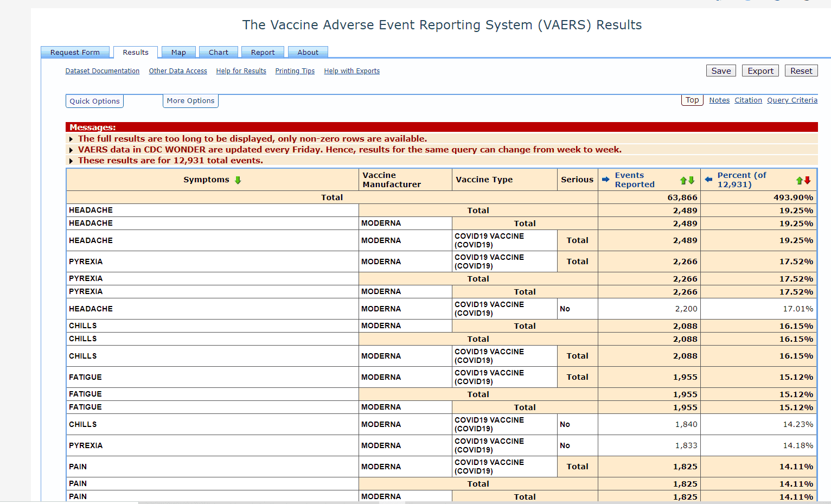831x504 pixels.
Task: Expand the VAERS data updated Friday message
Action: (x=71, y=150)
